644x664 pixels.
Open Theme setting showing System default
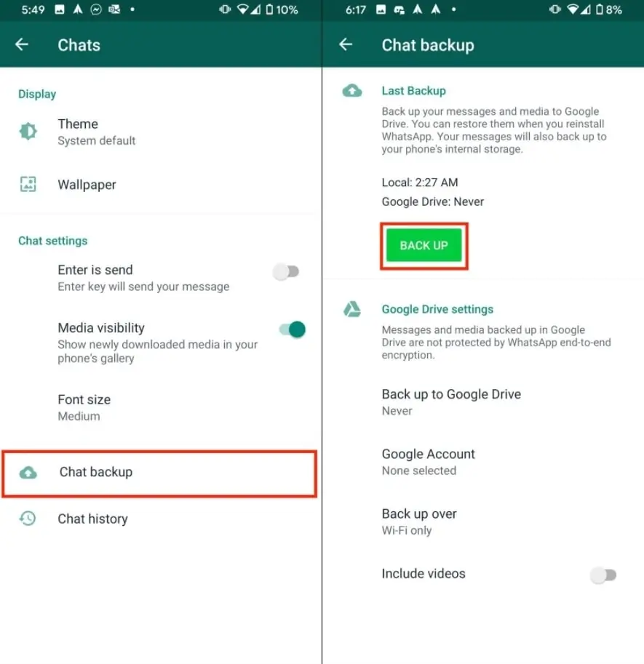(161, 132)
